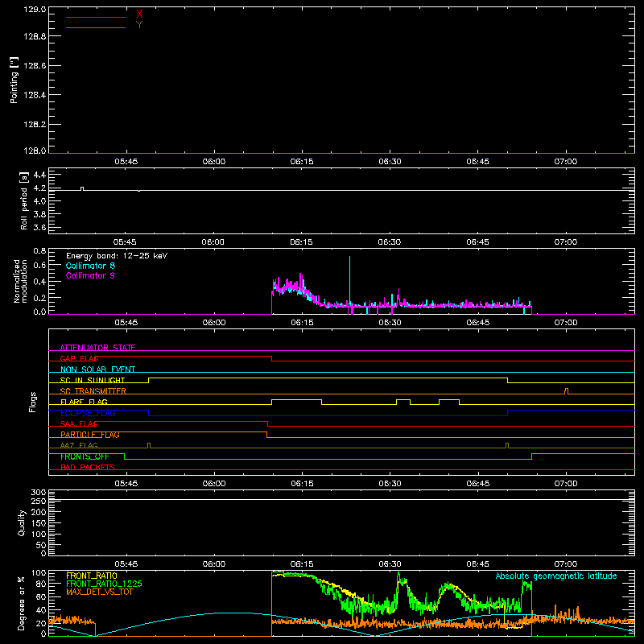The height and width of the screenshot is (644, 644).
Task: Click the ATTENUATOR_STATE flag label
Action: (x=97, y=348)
